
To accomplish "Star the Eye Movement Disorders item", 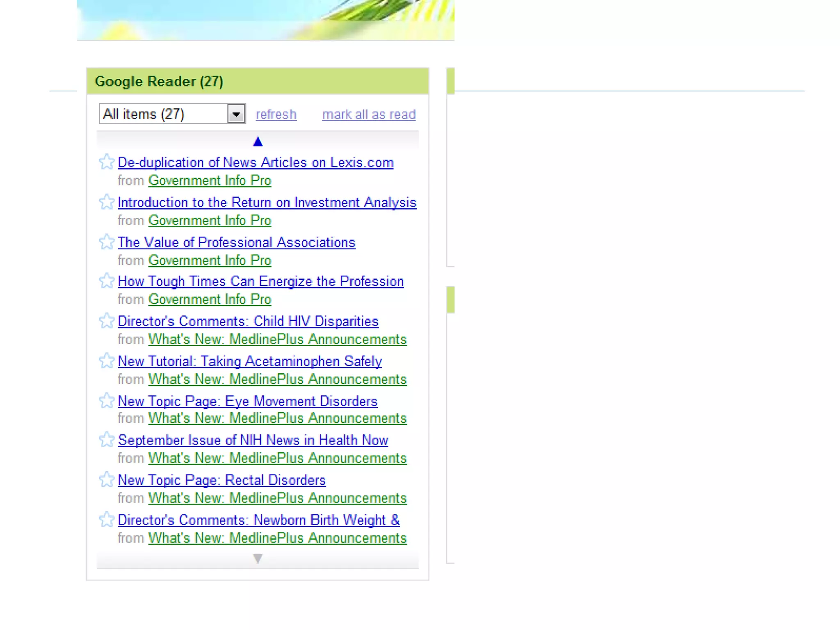I will (107, 400).
